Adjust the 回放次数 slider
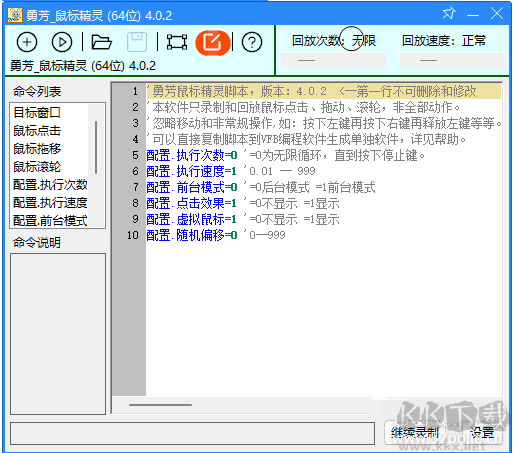Image resolution: width=513 pixels, height=453 pixels. tap(334, 60)
